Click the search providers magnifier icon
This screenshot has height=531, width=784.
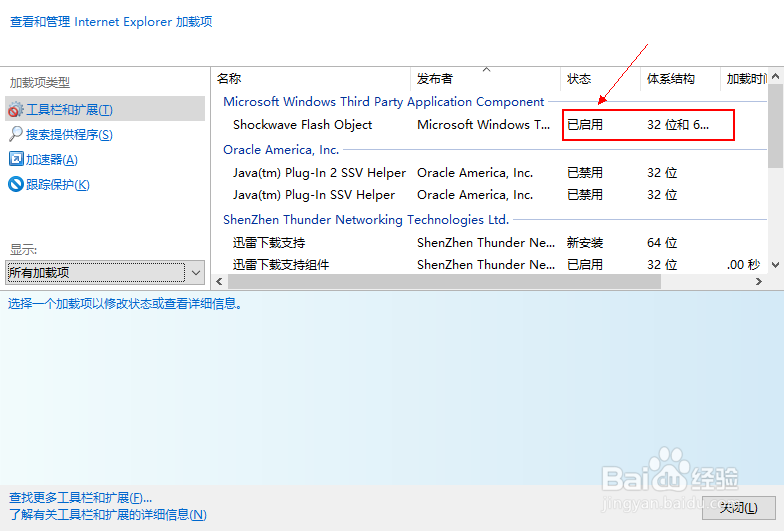(16, 134)
